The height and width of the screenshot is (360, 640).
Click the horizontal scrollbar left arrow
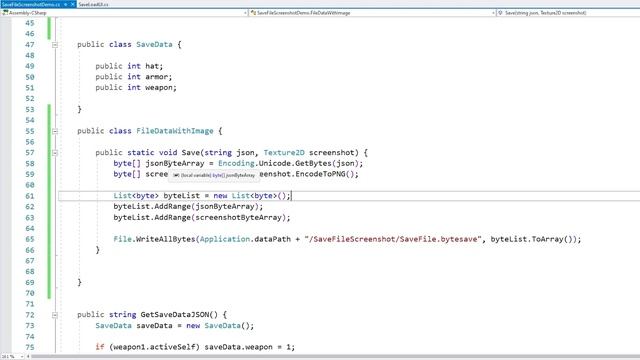tap(28, 357)
